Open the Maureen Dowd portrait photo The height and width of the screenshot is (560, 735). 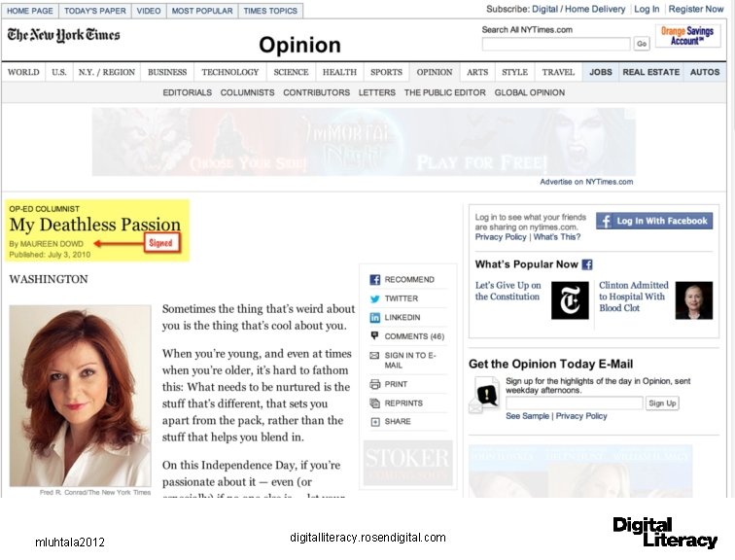pyautogui.click(x=80, y=396)
